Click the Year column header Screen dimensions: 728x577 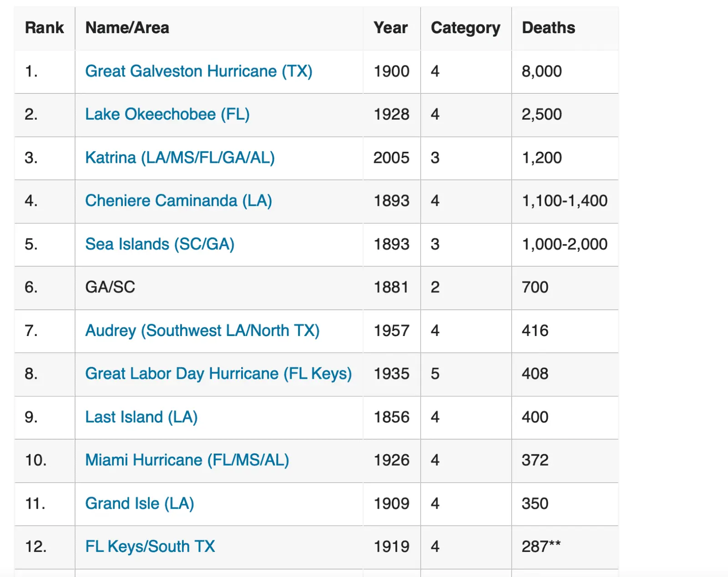pos(390,28)
